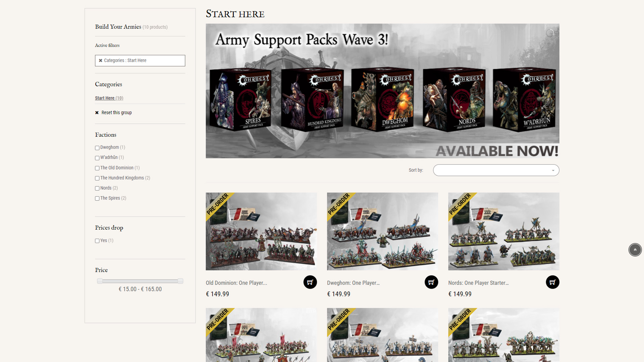Click cart icon for Nords Starter
Viewport: 644px width, 362px height.
coord(552,282)
